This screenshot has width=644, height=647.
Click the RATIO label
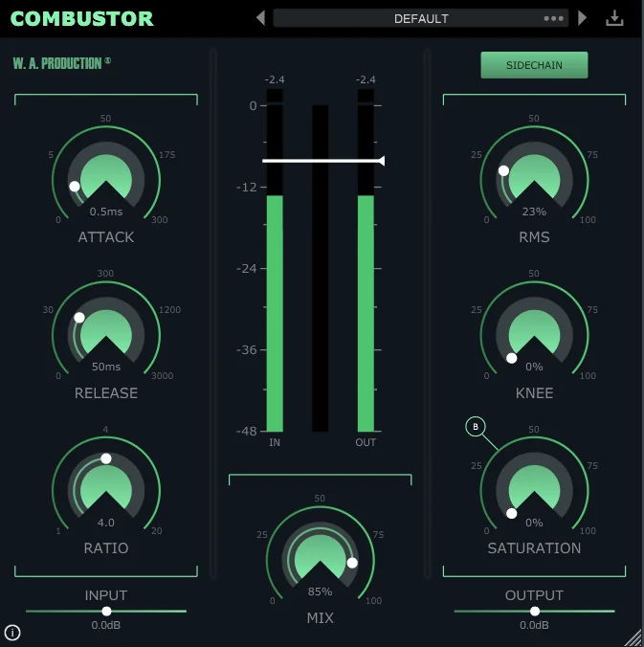point(106,548)
